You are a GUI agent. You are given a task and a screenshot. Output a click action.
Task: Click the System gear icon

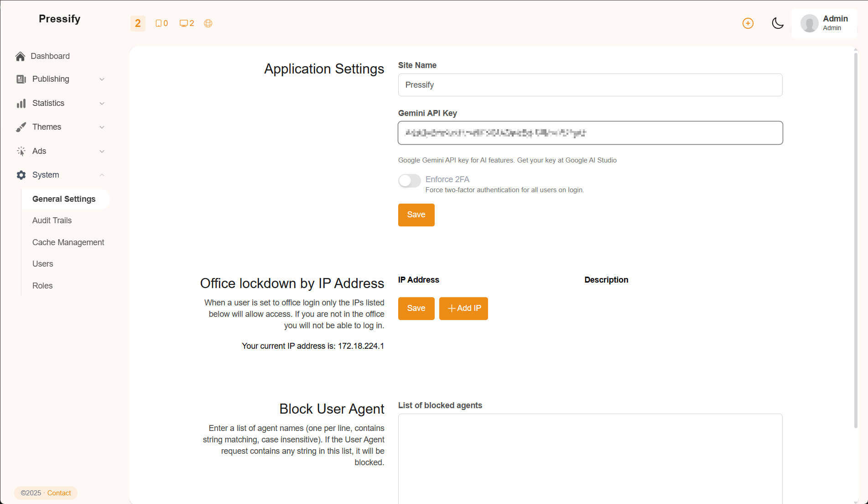tap(21, 175)
